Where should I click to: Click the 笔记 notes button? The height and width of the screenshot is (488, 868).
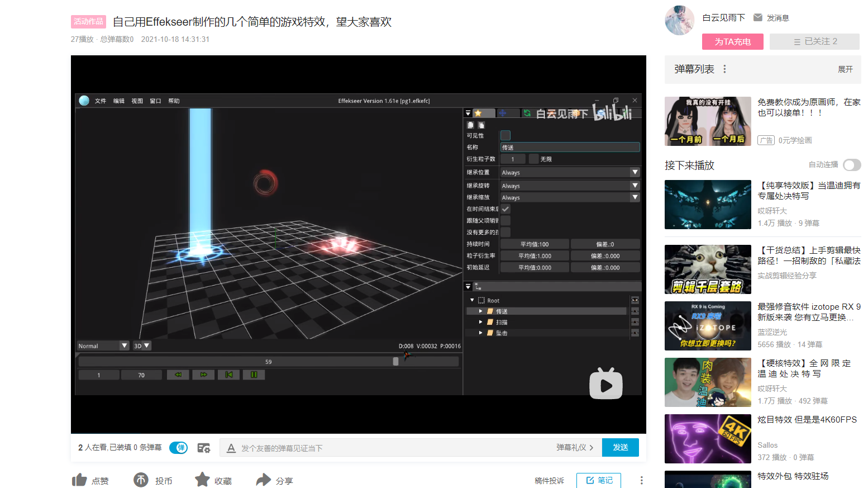599,480
